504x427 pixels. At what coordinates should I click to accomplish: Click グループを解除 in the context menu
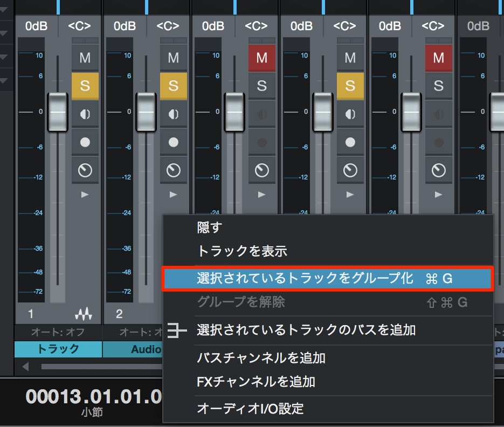click(328, 302)
